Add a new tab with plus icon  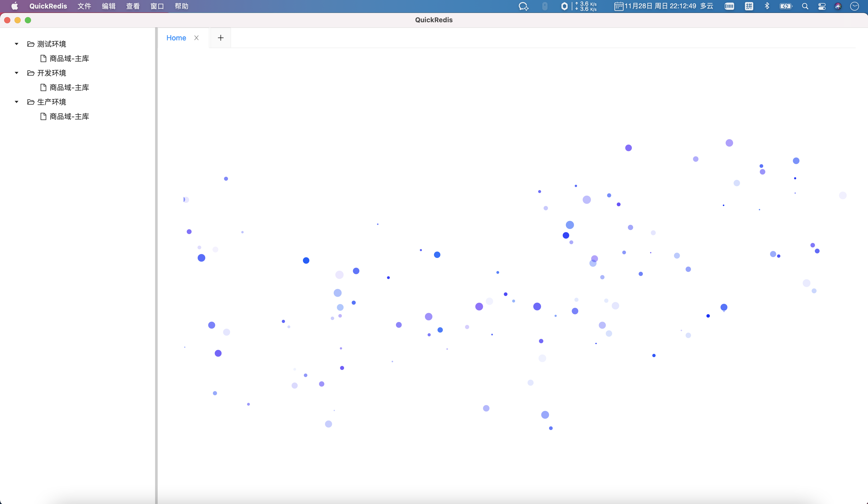point(220,38)
